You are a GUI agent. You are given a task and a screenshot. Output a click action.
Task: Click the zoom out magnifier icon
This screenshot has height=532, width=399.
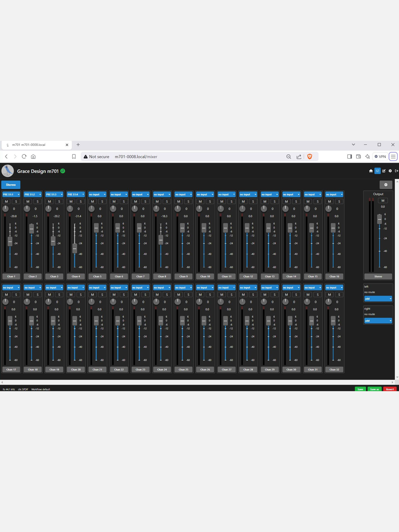tap(289, 157)
